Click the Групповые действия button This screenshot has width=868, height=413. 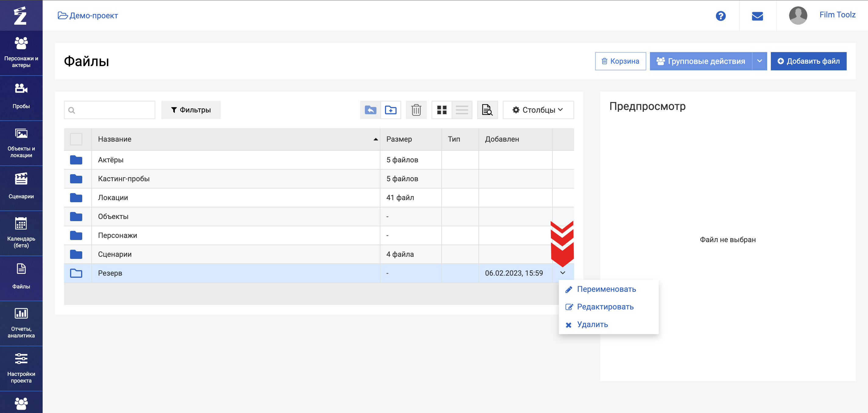701,61
